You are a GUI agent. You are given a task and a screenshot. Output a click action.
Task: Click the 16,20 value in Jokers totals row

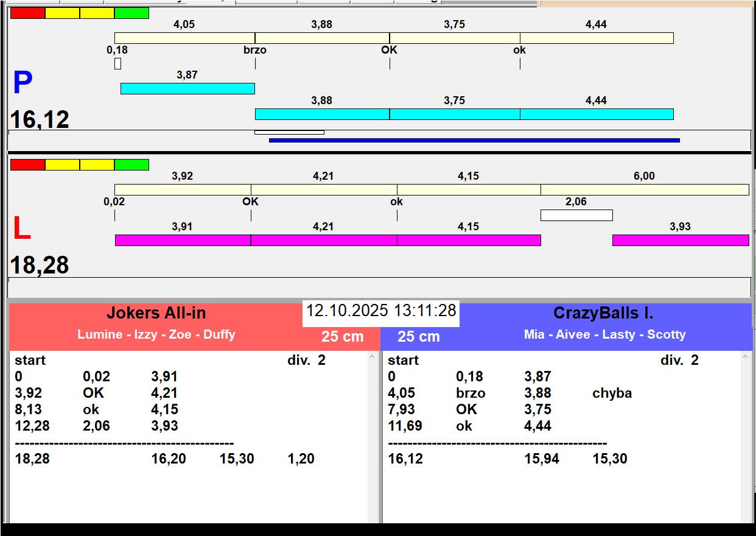click(x=169, y=459)
